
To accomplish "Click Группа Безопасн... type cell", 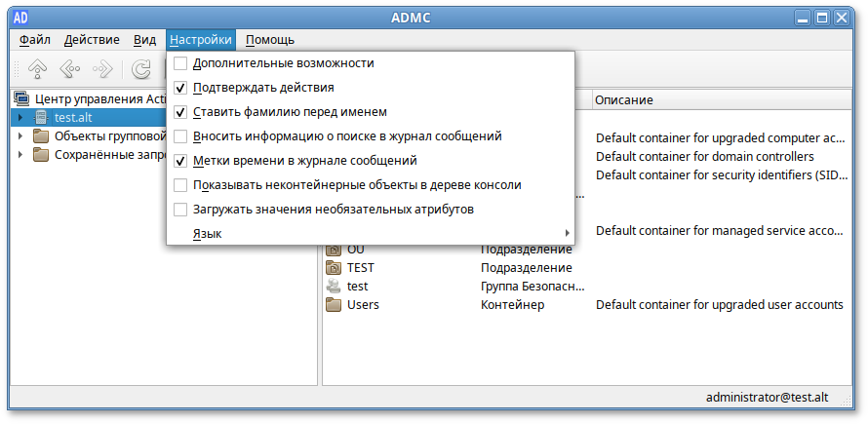I will 533,287.
